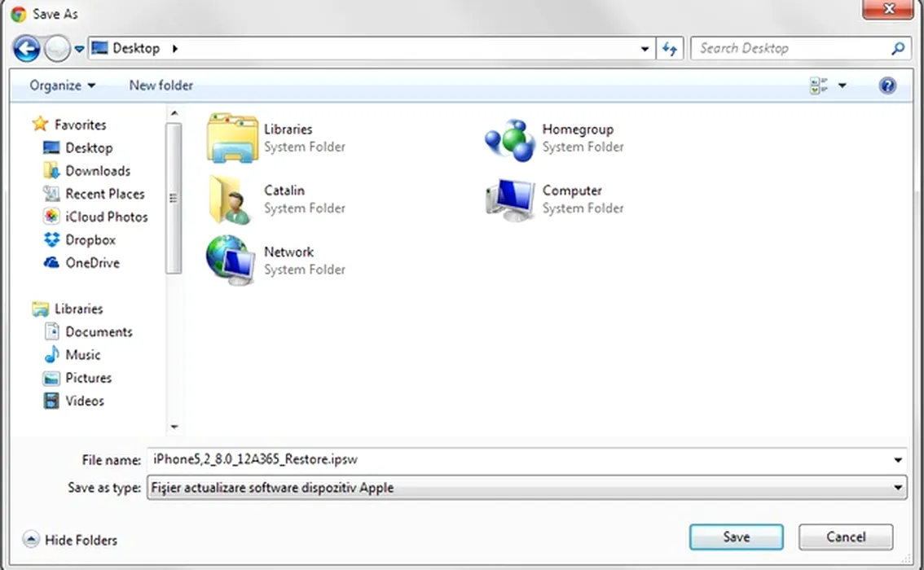Select OneDrive in the navigation pane
This screenshot has height=570, width=924.
92,263
